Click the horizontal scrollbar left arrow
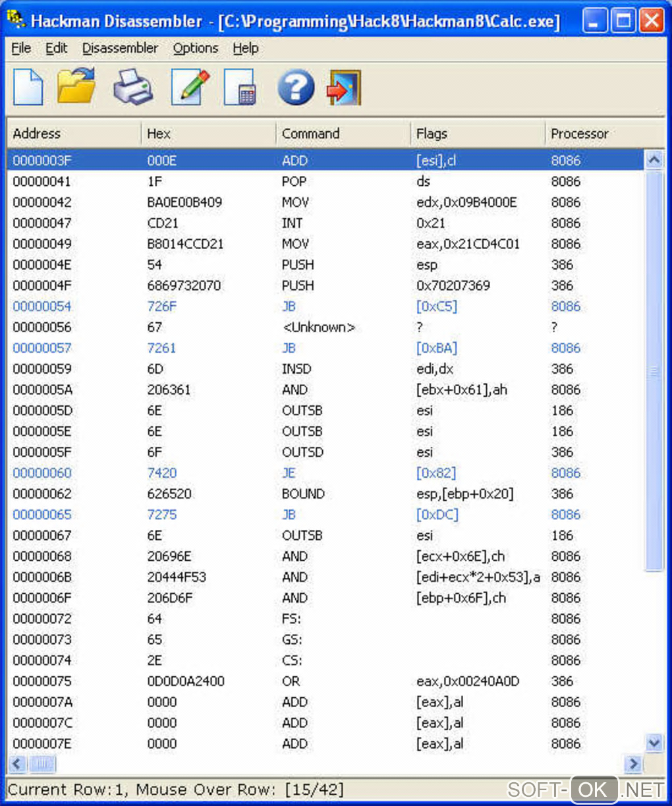This screenshot has height=806, width=672. pyautogui.click(x=17, y=764)
